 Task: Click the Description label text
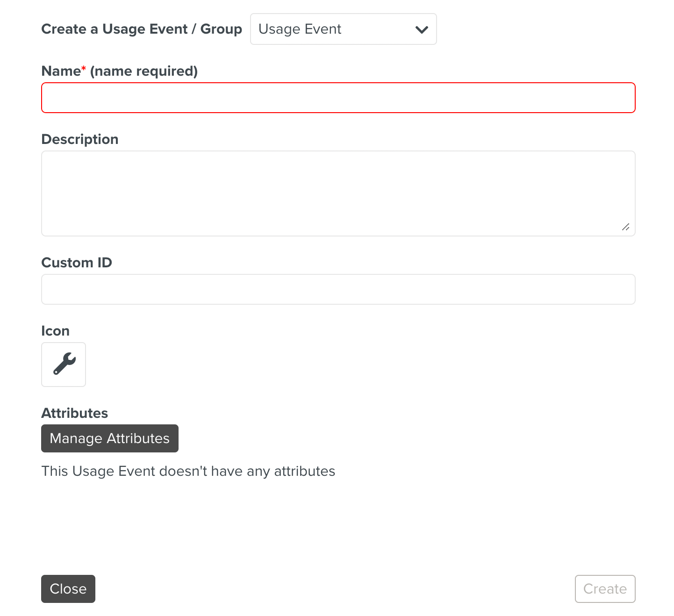click(80, 139)
